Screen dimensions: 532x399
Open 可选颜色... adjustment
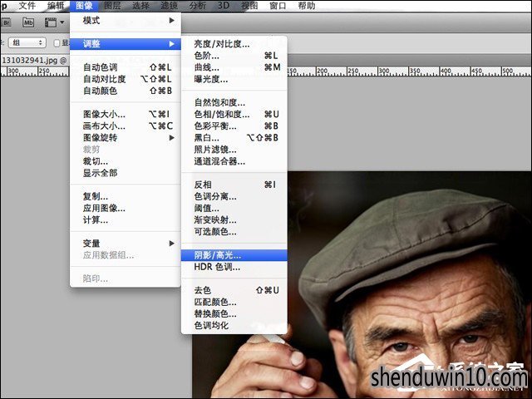[234, 232]
